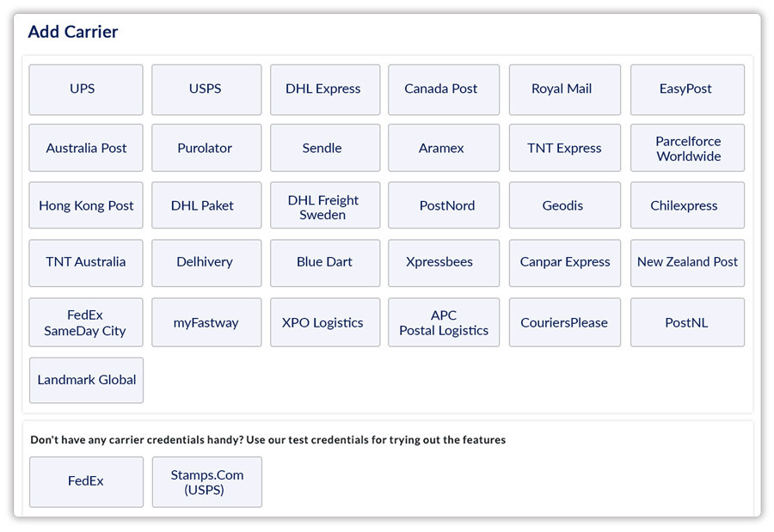Select Sendle from the carrier list
Image resolution: width=774 pixels, height=532 pixels.
point(324,148)
